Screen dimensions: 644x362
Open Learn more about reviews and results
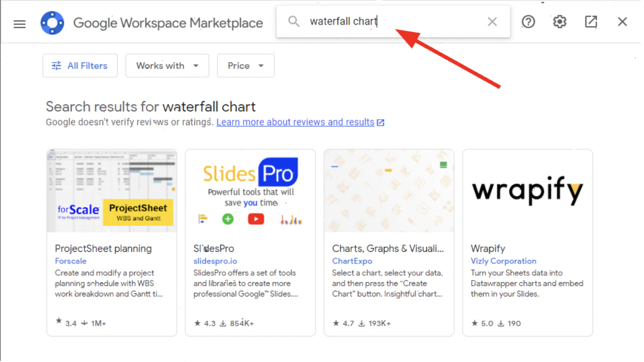click(295, 122)
